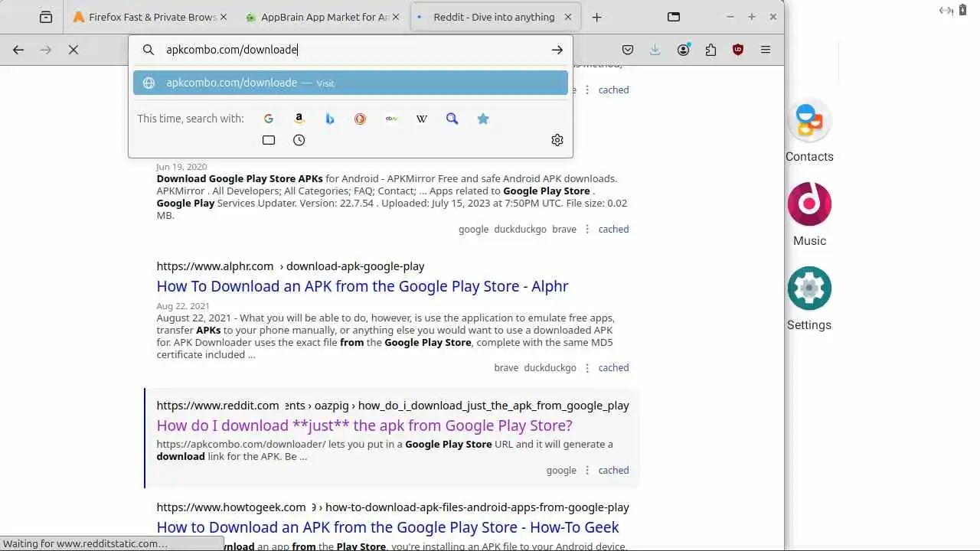
Task: Go back to the previous page
Action: point(18,50)
